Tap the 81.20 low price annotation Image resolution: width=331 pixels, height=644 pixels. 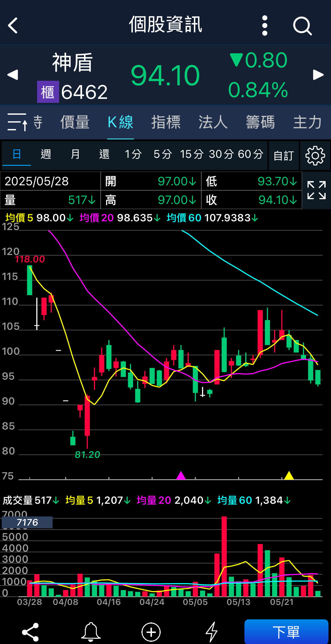pyautogui.click(x=87, y=454)
